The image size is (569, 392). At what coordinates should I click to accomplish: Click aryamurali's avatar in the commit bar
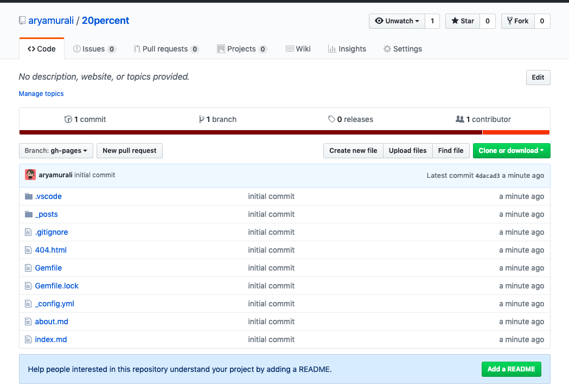(30, 175)
